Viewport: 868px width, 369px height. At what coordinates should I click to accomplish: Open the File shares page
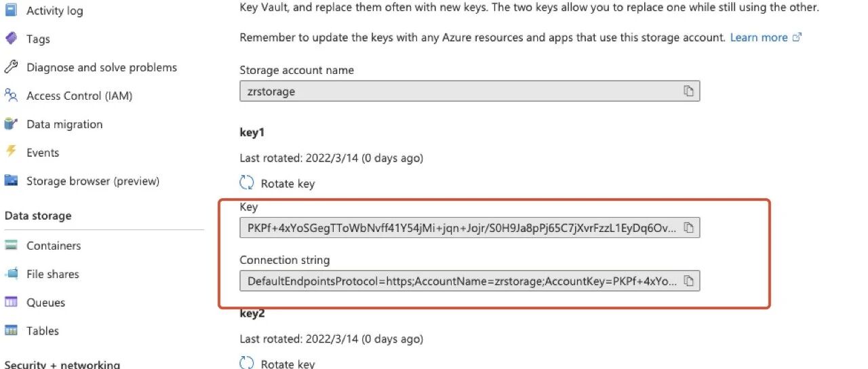[x=53, y=274]
